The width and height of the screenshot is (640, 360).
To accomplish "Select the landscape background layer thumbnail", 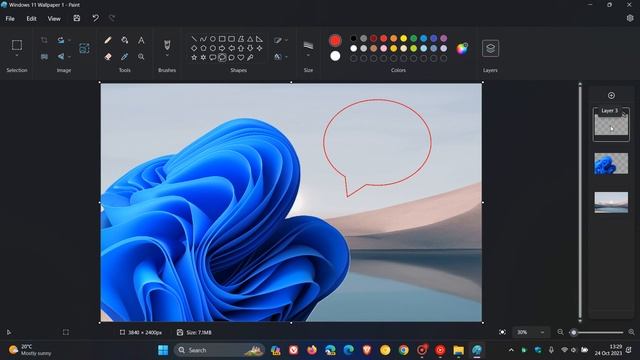I will (x=611, y=202).
